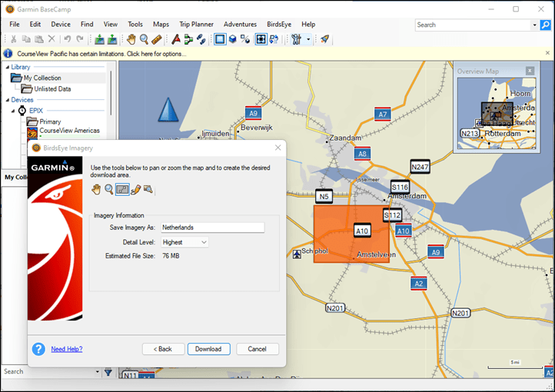Open the activity profile dropdown arrow
The width and height of the screenshot is (555, 392).
pos(308,39)
